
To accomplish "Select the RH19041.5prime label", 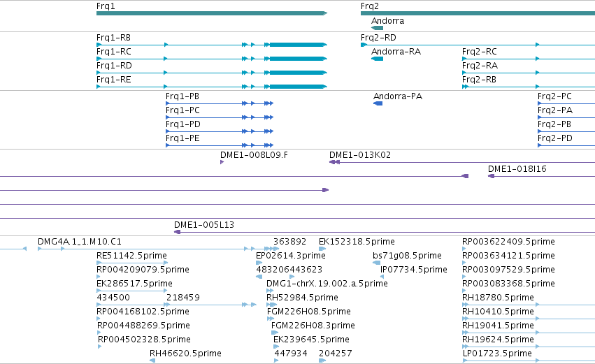I will point(498,326).
